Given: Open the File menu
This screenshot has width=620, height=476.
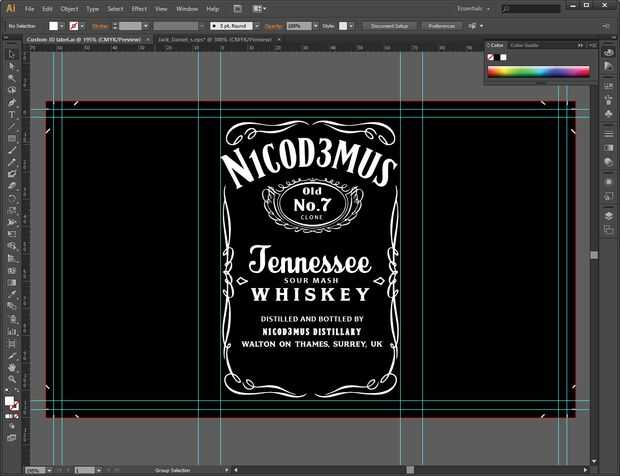Looking at the screenshot, I should (x=29, y=9).
